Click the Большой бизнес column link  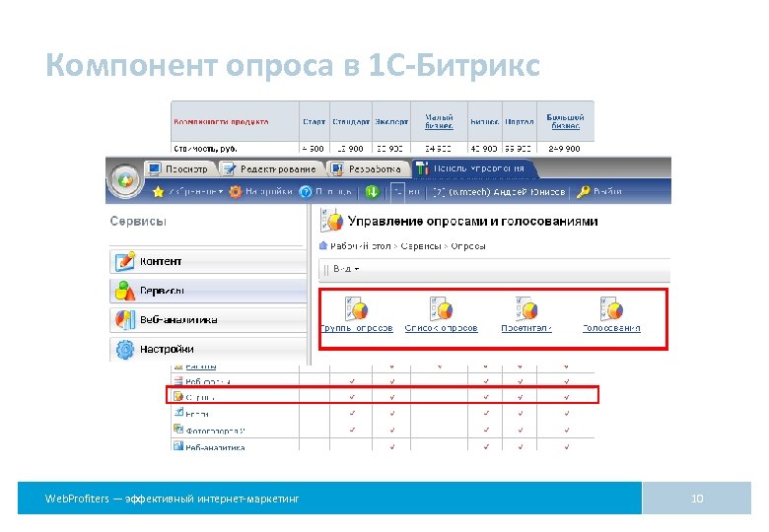[x=565, y=121]
